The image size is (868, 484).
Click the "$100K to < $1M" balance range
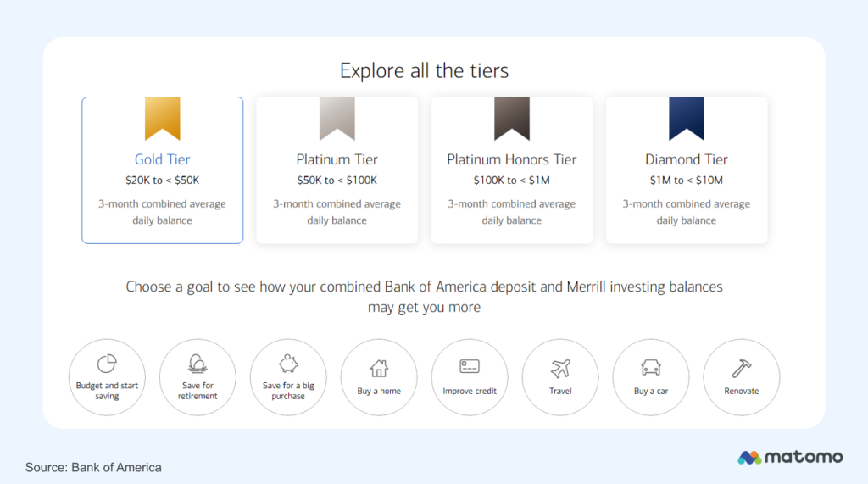point(511,180)
